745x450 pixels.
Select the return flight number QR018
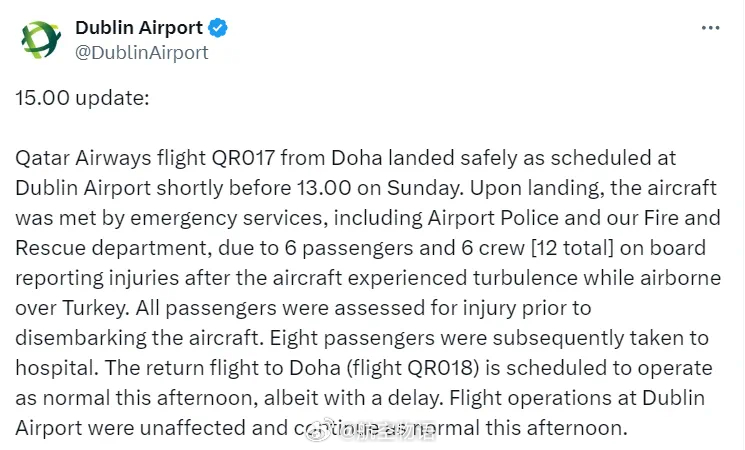440,368
